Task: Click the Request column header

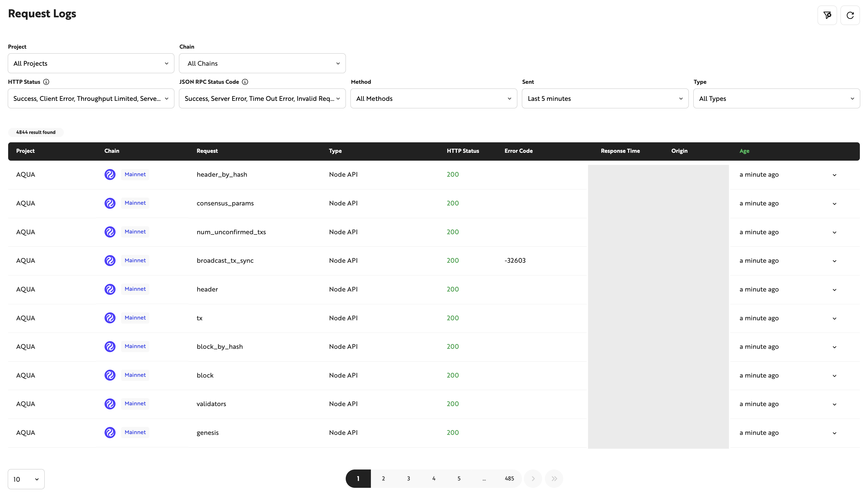Action: pos(207,151)
